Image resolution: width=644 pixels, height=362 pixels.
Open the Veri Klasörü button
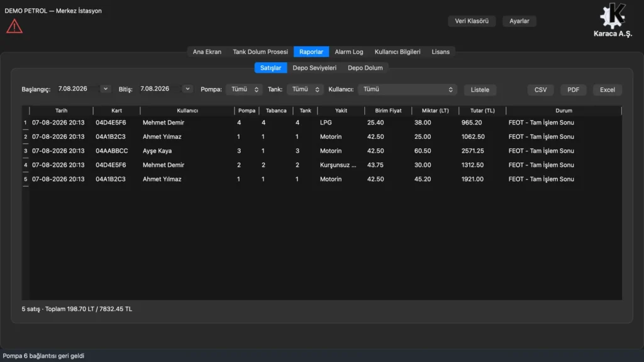coord(472,21)
